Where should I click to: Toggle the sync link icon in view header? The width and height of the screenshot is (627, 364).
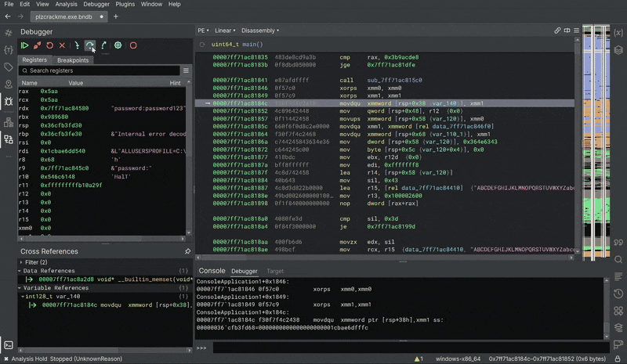point(558,31)
